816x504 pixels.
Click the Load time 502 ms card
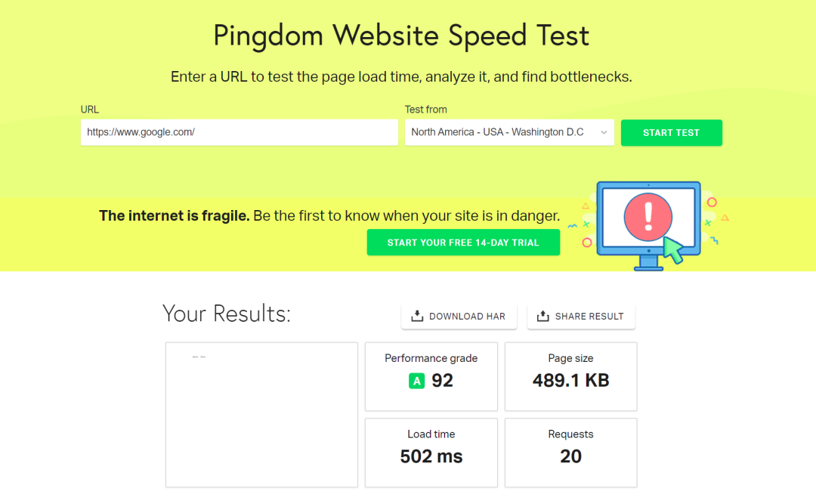click(x=431, y=452)
